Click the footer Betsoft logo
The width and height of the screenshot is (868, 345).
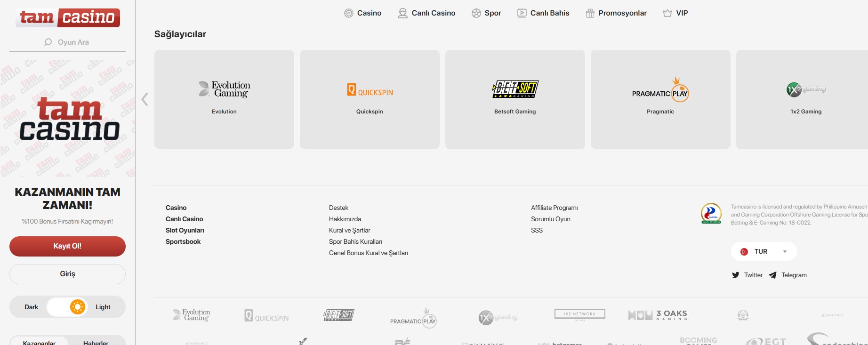[339, 315]
